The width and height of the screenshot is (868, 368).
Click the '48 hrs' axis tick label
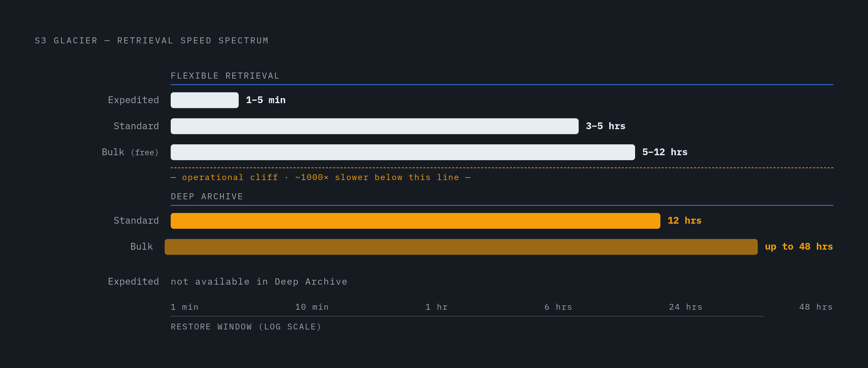pyautogui.click(x=816, y=307)
